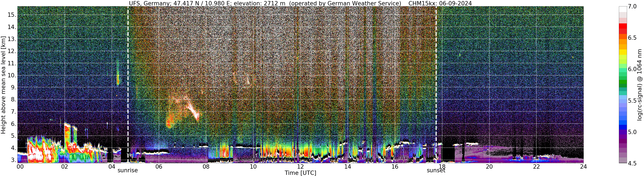Image resolution: width=644 pixels, height=177 pixels.
Task: Click the sunrise label under the time axis
Action: coord(128,171)
